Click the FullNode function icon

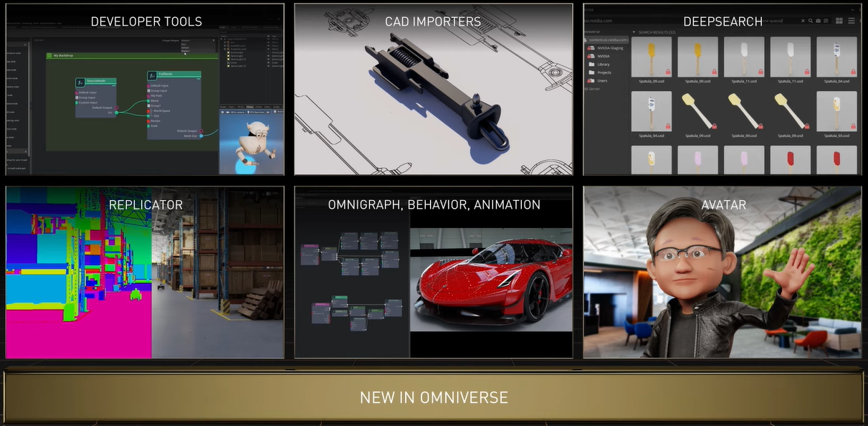click(x=152, y=75)
